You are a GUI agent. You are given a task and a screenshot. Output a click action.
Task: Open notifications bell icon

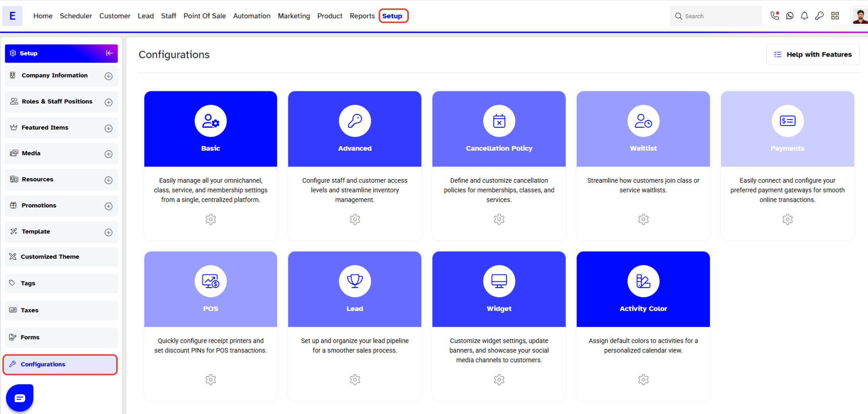[x=805, y=16]
